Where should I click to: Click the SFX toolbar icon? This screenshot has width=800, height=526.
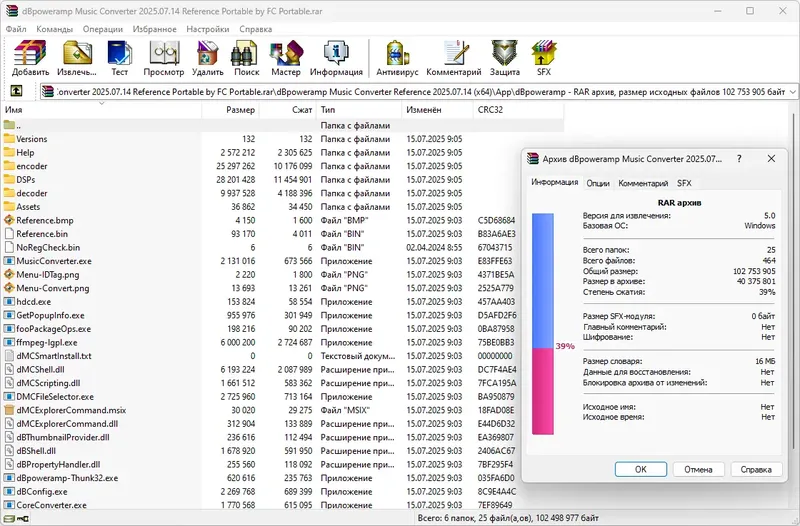pyautogui.click(x=544, y=53)
